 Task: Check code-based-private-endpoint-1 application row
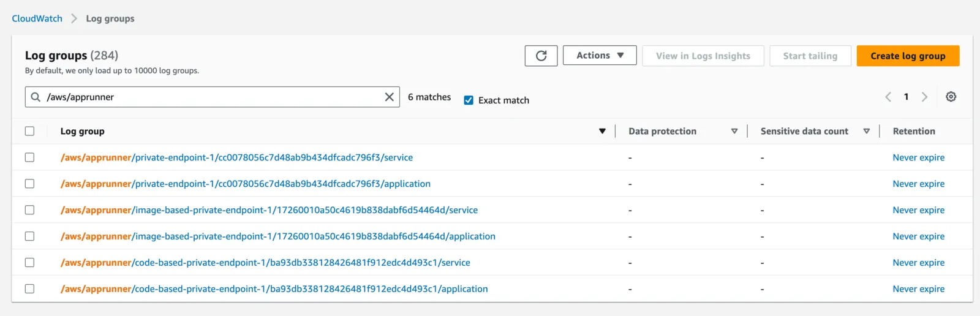pos(29,289)
